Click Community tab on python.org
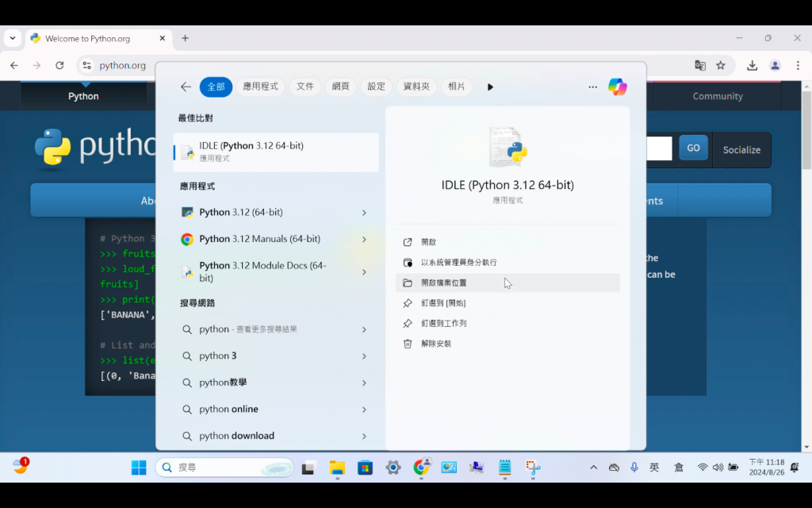Screen dimensions: 812x508 717,96
